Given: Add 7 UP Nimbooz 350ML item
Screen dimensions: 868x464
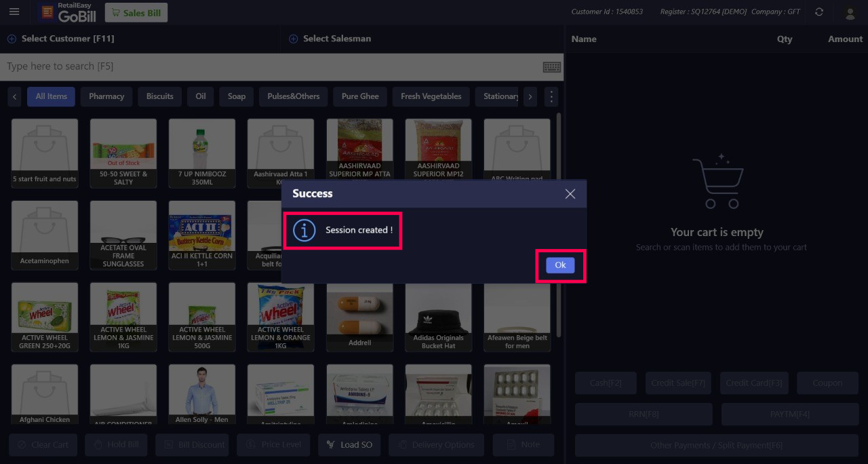Looking at the screenshot, I should tap(202, 153).
